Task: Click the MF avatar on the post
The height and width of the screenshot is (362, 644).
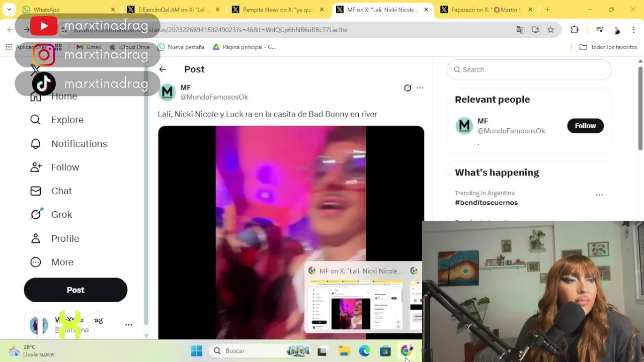Action: 167,92
